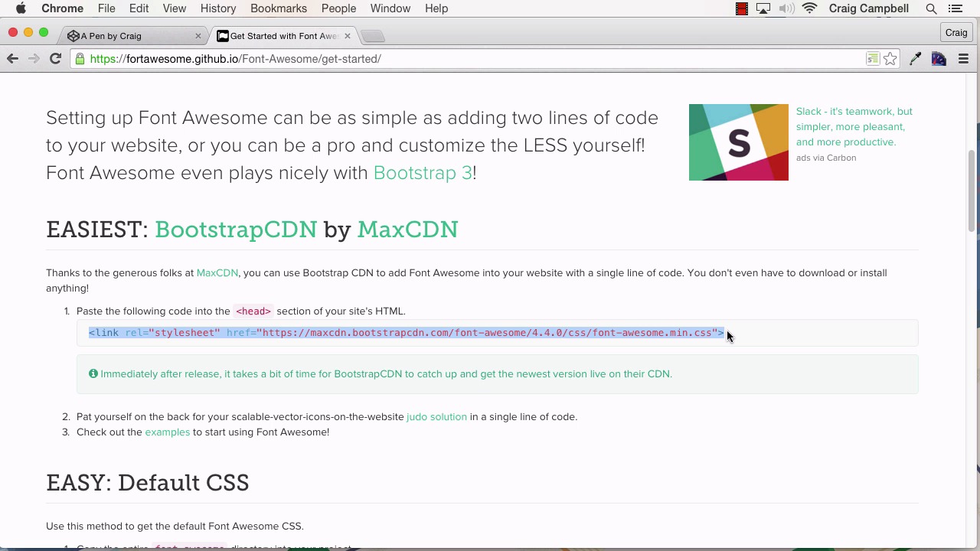Open Notification Center list icon

pos(955,8)
